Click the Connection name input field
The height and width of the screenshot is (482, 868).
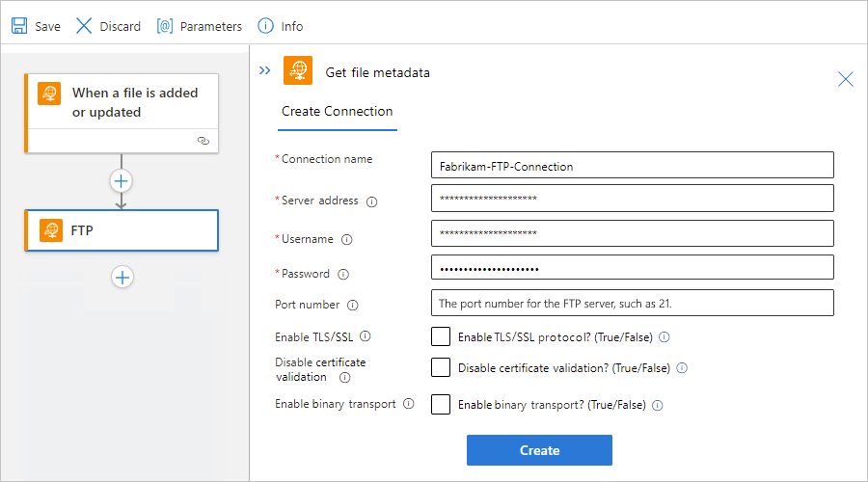click(632, 166)
